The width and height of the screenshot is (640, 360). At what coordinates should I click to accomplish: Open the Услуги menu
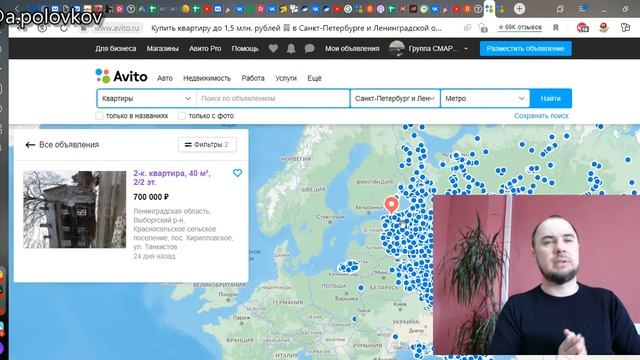coord(286,78)
